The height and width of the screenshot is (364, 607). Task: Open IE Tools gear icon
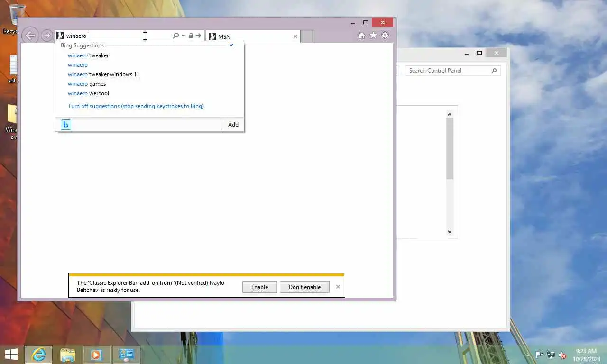(385, 36)
